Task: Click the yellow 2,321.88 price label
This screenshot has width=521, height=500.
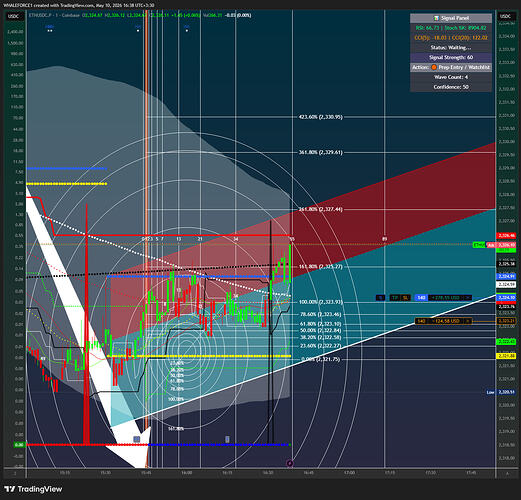Action: coord(506,356)
